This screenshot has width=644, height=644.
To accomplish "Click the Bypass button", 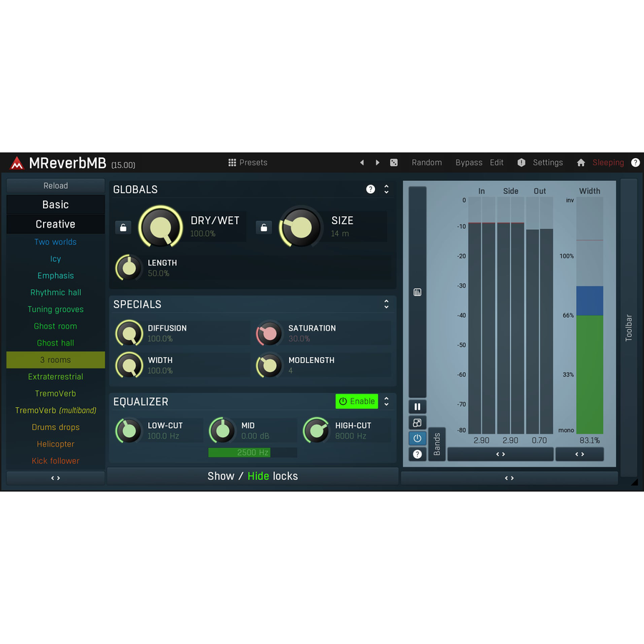I will (469, 162).
